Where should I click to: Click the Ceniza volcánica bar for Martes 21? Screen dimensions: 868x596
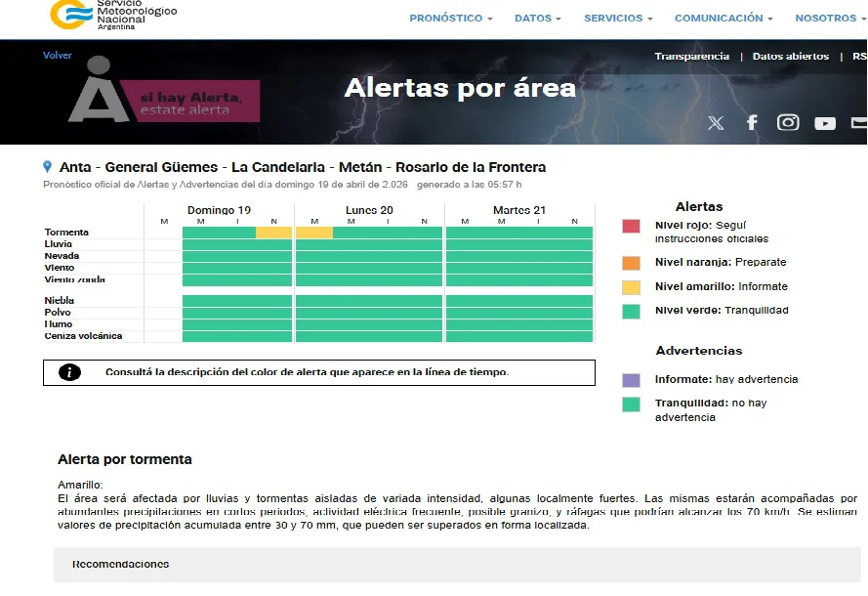tap(519, 336)
